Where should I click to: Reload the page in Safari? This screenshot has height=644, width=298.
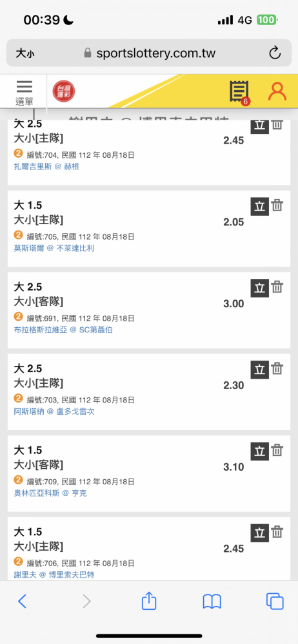[x=275, y=53]
